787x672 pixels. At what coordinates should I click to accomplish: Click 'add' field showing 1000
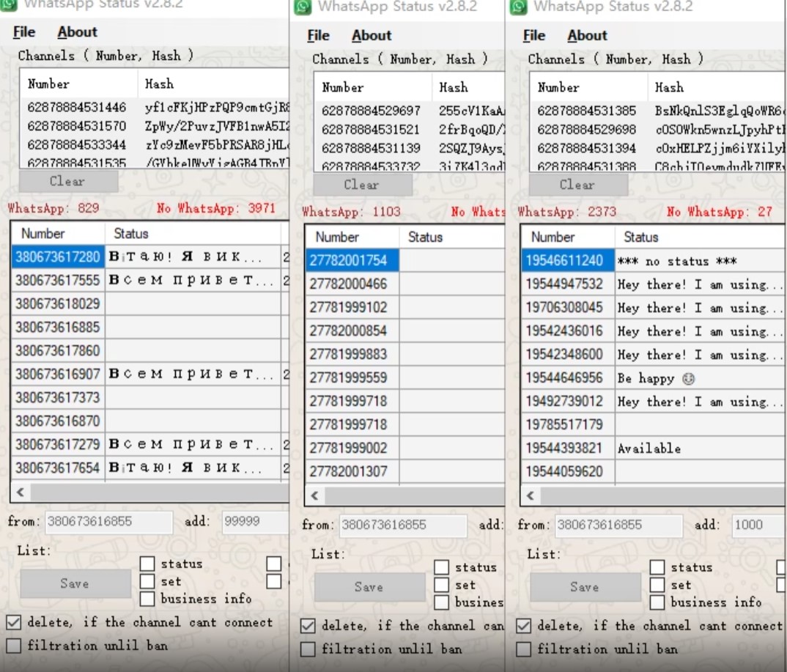(x=758, y=525)
